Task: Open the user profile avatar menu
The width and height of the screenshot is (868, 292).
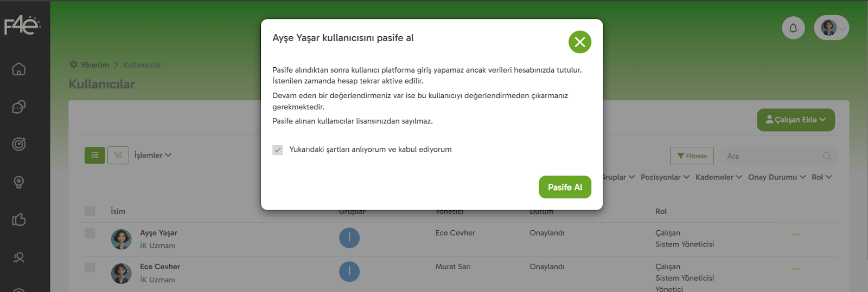Action: point(831,28)
